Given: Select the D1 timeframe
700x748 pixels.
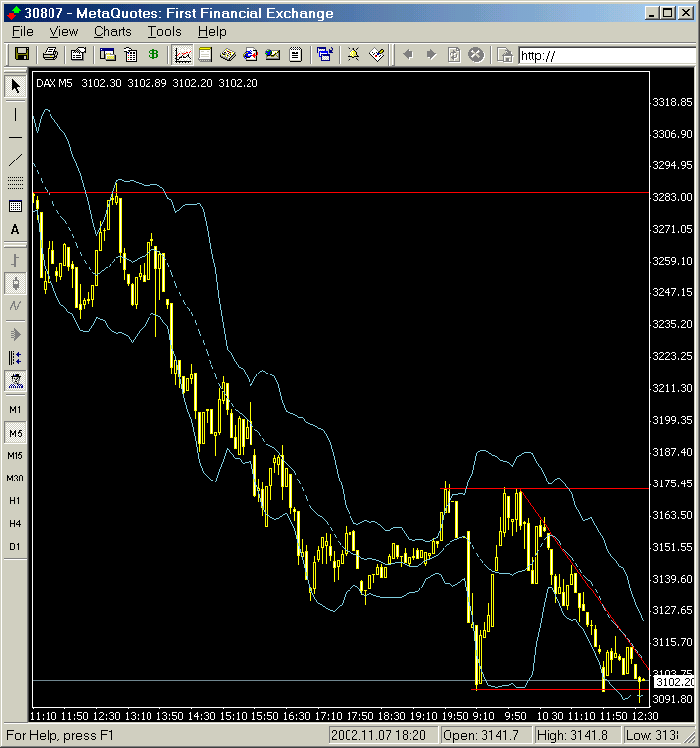Looking at the screenshot, I should [15, 547].
